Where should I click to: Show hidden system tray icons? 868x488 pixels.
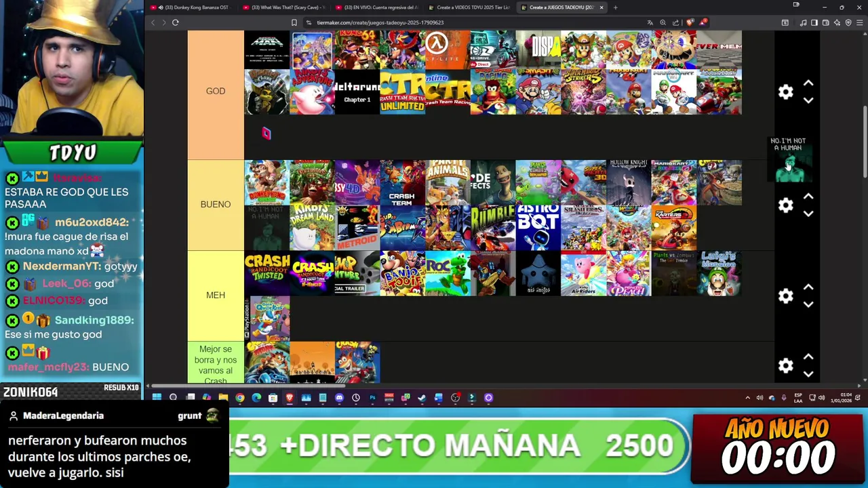coord(747,398)
